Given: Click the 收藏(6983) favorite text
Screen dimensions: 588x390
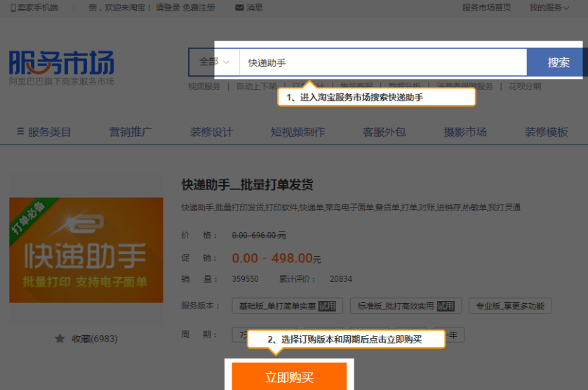Looking at the screenshot, I should pos(95,339).
